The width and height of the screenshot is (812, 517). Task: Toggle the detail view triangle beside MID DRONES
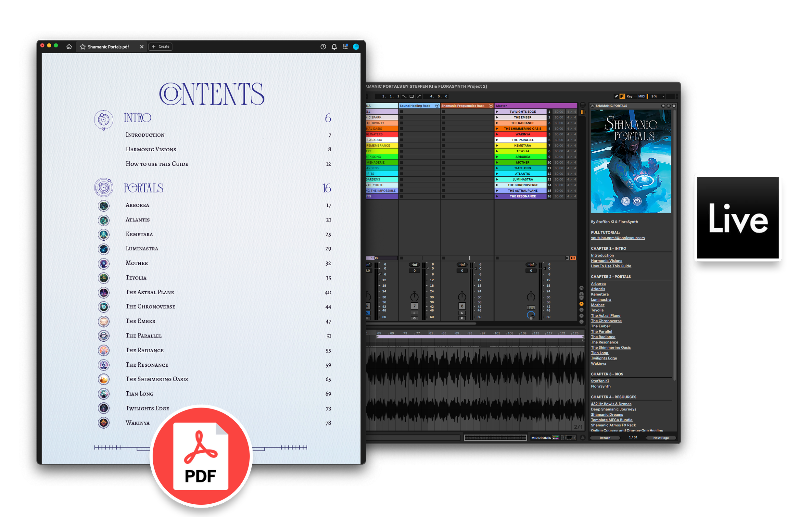tap(582, 438)
